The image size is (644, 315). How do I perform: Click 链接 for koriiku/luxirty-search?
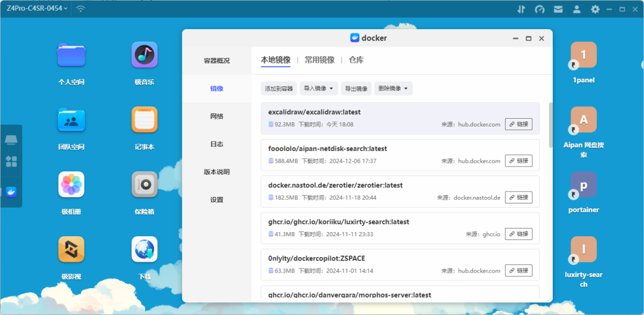point(519,234)
